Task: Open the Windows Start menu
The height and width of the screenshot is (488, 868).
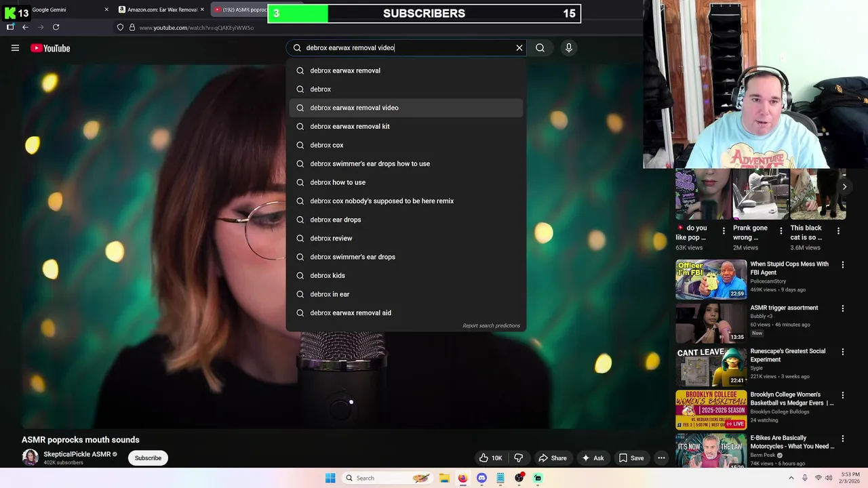Action: (330, 478)
